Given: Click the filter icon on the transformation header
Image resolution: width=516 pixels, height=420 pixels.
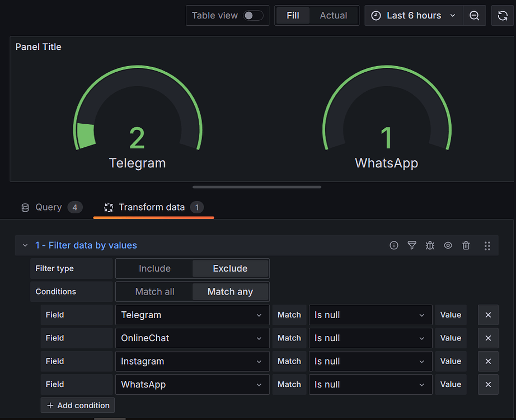Looking at the screenshot, I should pyautogui.click(x=412, y=245).
